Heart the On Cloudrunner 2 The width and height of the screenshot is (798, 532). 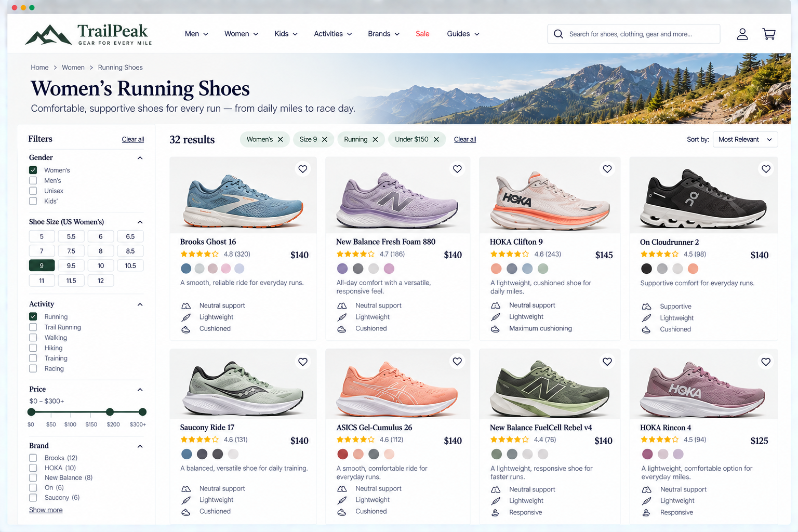(766, 169)
